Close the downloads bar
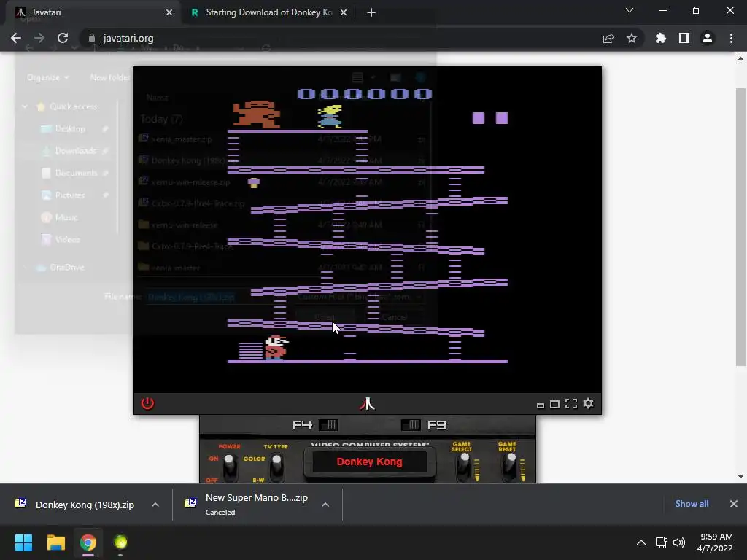 734,504
